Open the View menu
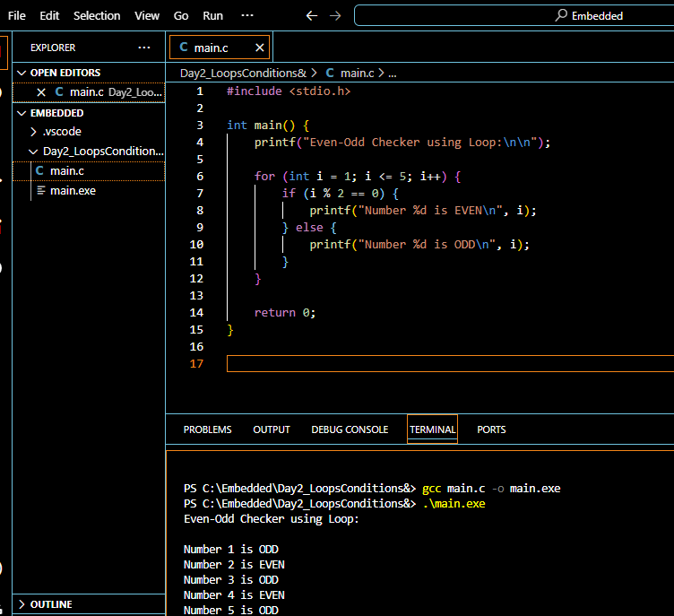The image size is (674, 616). pos(147,16)
